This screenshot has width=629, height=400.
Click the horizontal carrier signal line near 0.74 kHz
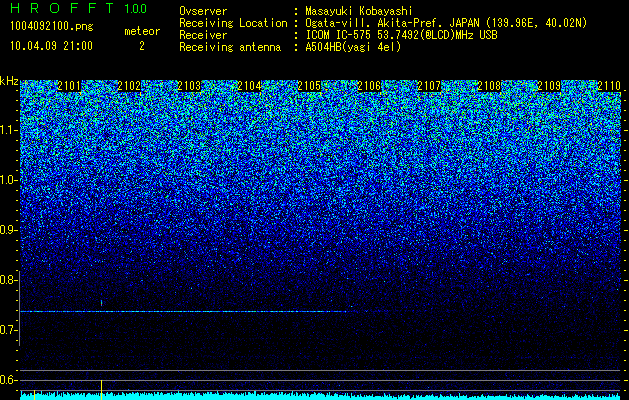coord(185,311)
